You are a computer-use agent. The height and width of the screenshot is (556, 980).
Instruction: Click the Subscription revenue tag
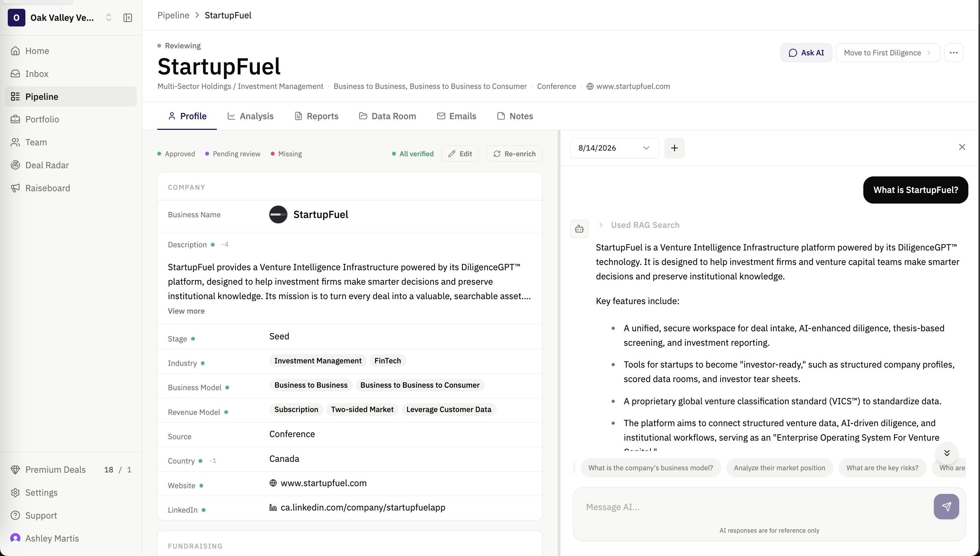click(x=296, y=409)
